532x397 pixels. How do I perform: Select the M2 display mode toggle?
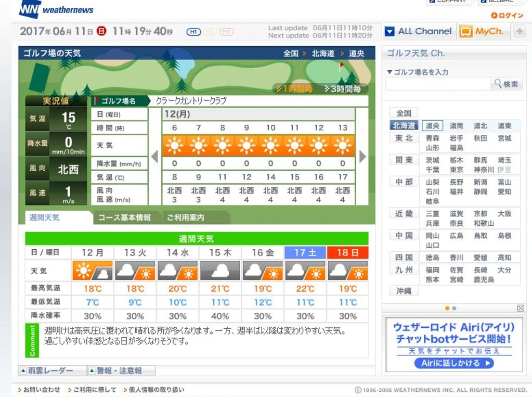210,32
